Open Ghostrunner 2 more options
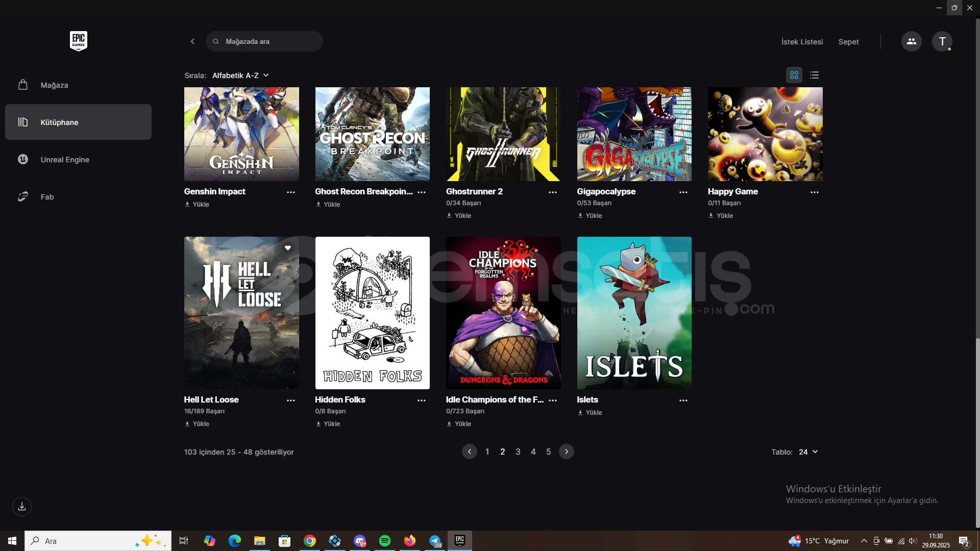Screen dimensions: 980x551 point(553,192)
